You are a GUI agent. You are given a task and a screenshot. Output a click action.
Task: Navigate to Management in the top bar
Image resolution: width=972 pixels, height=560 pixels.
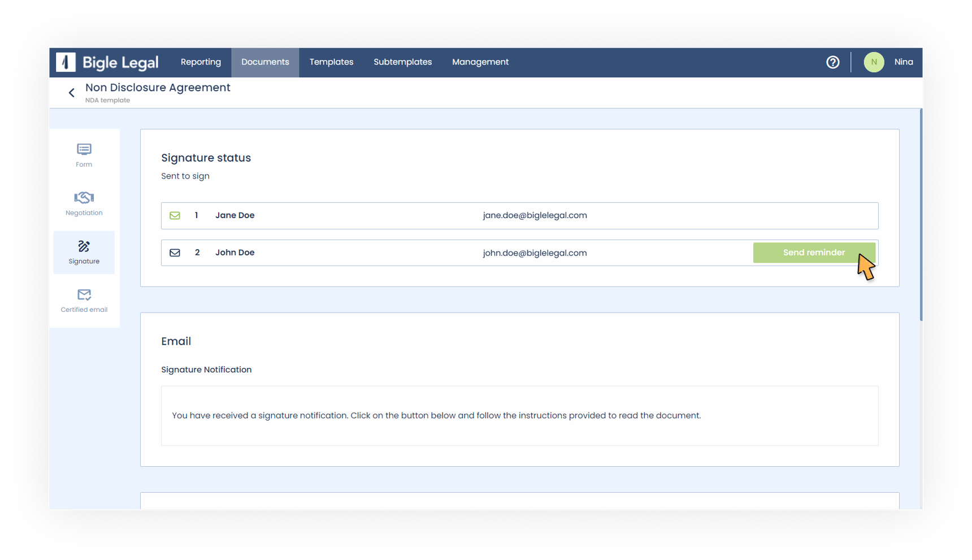(480, 62)
